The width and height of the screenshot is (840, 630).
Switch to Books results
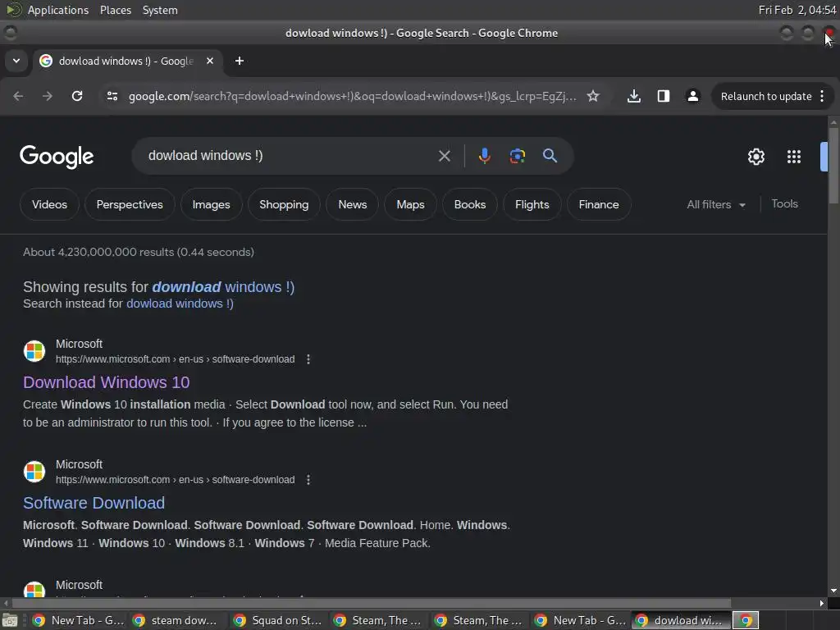coord(470,204)
